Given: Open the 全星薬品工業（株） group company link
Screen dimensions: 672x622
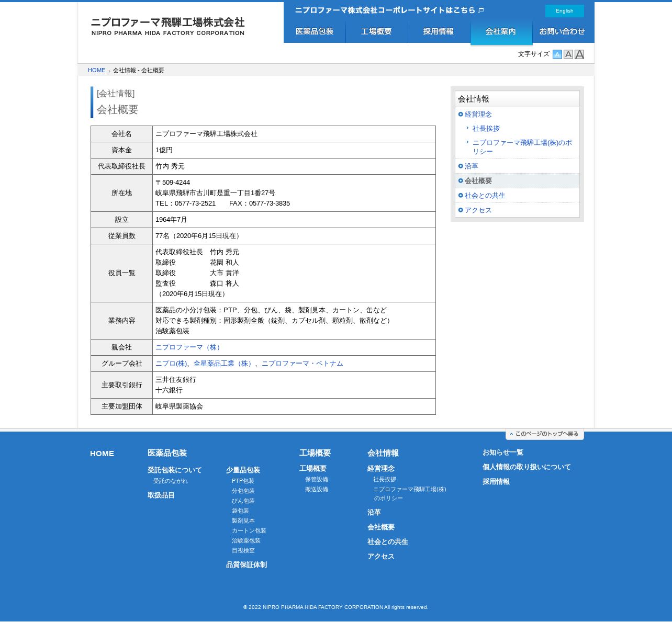Looking at the screenshot, I should point(224,364).
